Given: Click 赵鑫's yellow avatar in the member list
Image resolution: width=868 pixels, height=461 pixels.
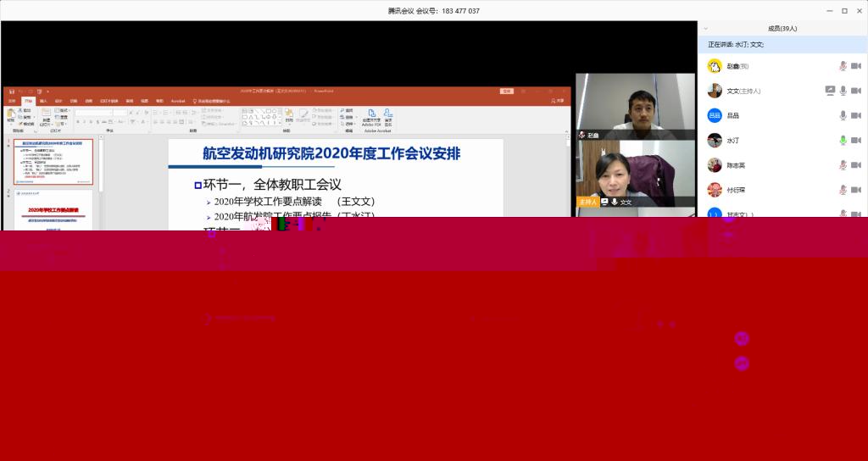Looking at the screenshot, I should (715, 66).
